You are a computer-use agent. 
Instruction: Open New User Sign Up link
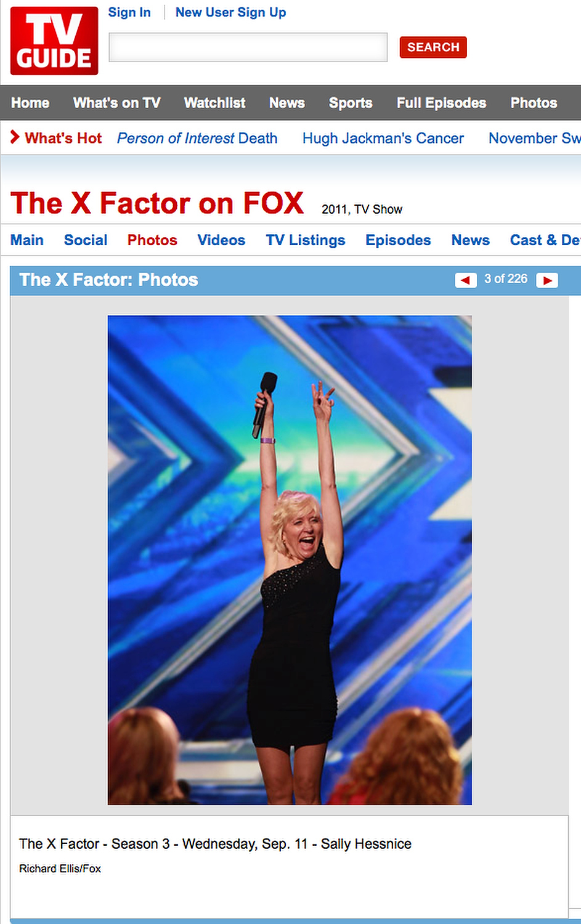click(230, 12)
